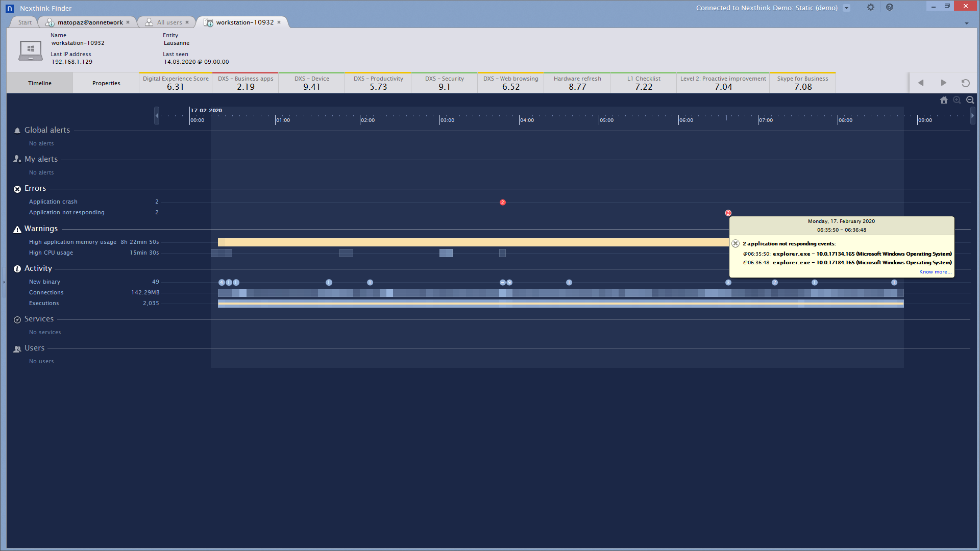980x551 pixels.
Task: Expand tab list arrow at far right
Action: [x=966, y=23]
